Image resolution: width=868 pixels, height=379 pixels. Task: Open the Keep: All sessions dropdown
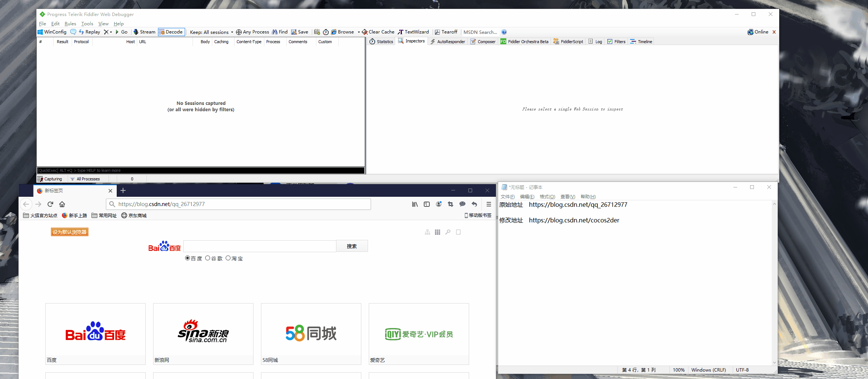211,32
